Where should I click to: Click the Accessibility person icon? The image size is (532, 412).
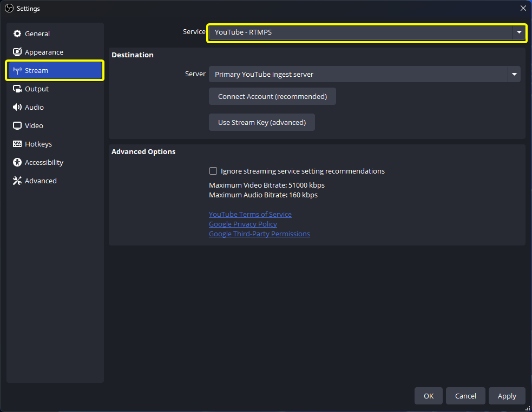click(17, 162)
